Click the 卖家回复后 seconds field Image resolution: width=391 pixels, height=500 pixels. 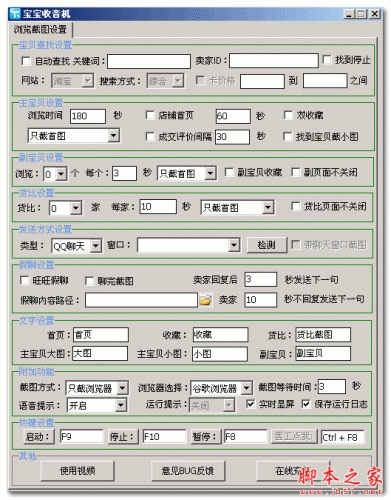[261, 279]
